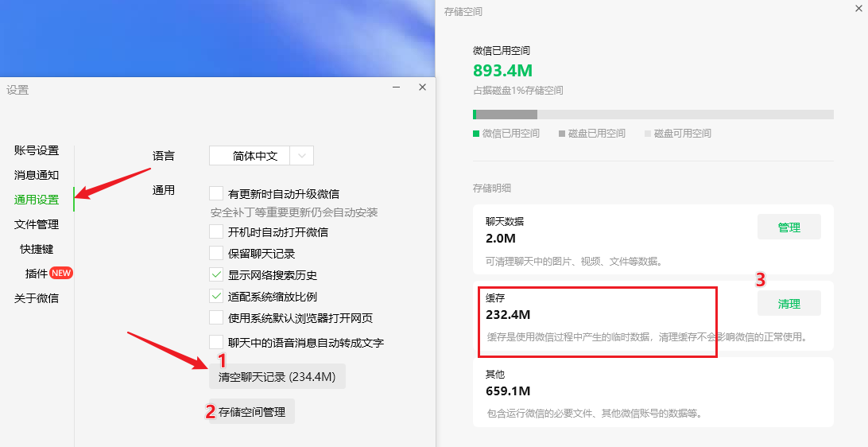Click the 可清理聊天中的图片、视频、文件等数据 description
The width and height of the screenshot is (868, 447).
574,262
